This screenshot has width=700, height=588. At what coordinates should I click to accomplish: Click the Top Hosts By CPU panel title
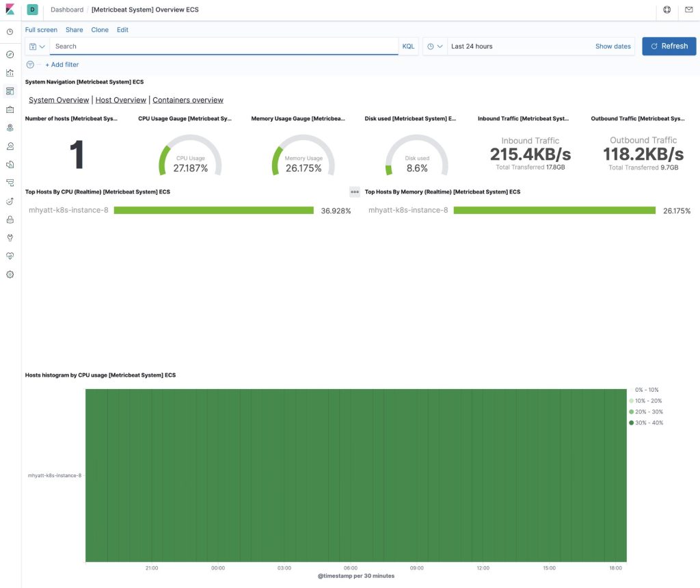coord(97,192)
